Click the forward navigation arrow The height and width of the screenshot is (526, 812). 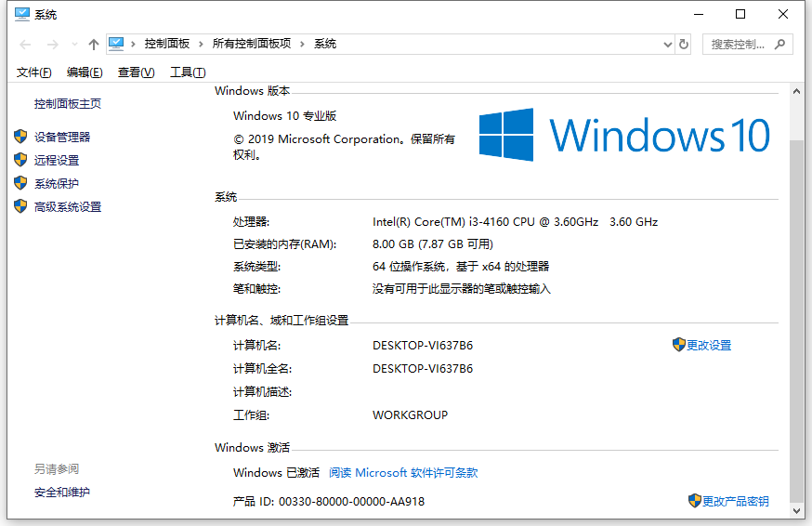[52, 45]
